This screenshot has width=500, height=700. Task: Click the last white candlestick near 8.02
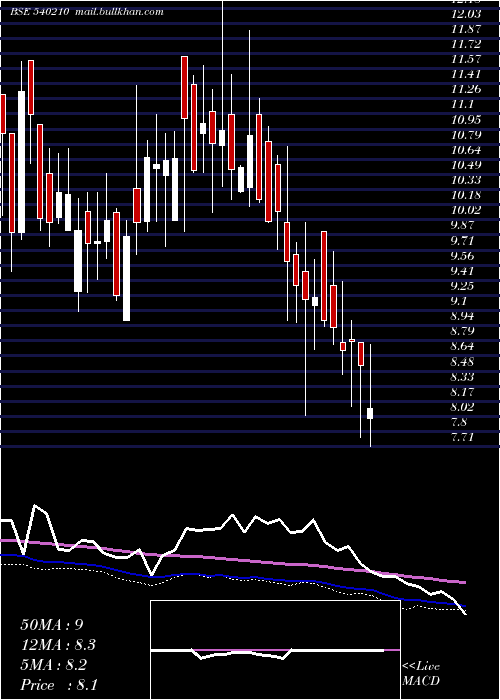coord(370,413)
